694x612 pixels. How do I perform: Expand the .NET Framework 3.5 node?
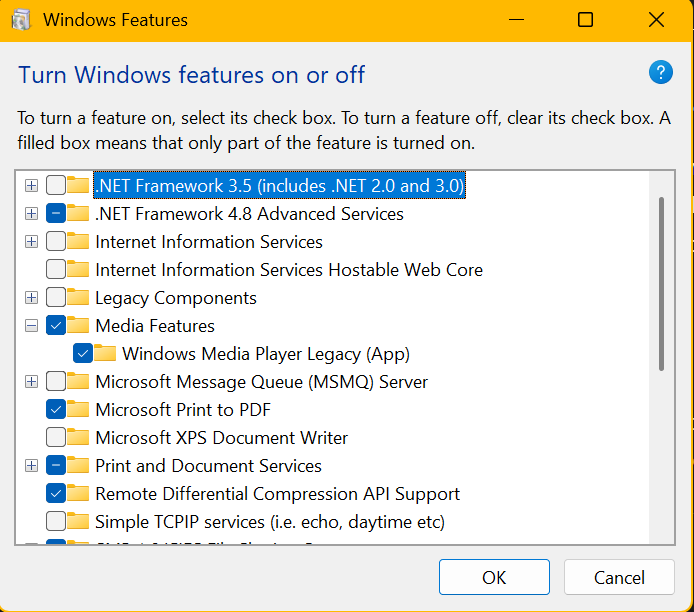31,185
